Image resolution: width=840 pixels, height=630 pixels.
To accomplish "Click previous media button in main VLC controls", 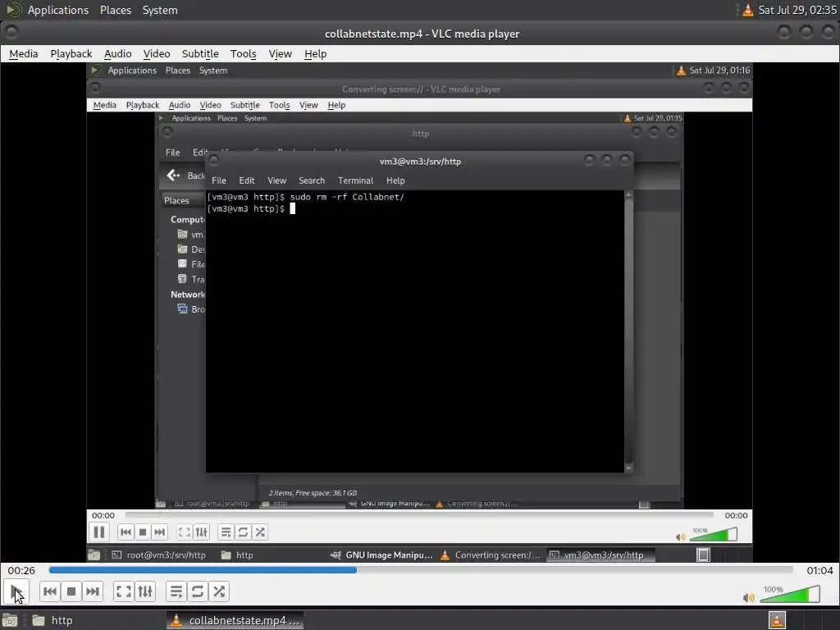I will click(50, 591).
